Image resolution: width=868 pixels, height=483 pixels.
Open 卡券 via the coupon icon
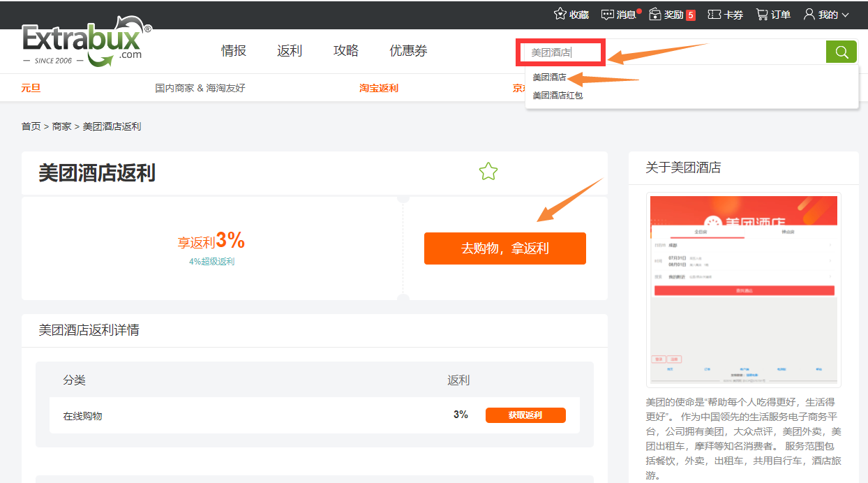pyautogui.click(x=714, y=13)
